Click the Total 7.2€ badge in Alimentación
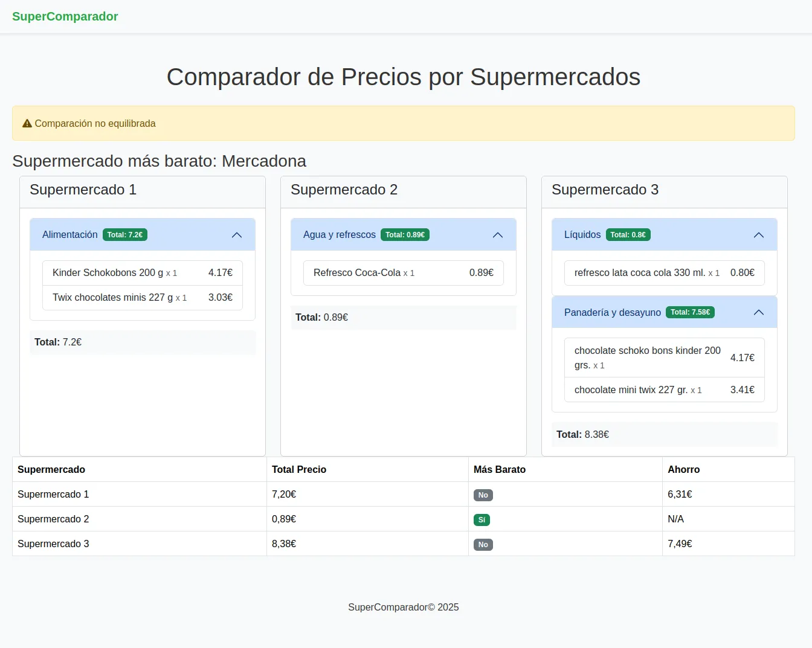 point(125,234)
